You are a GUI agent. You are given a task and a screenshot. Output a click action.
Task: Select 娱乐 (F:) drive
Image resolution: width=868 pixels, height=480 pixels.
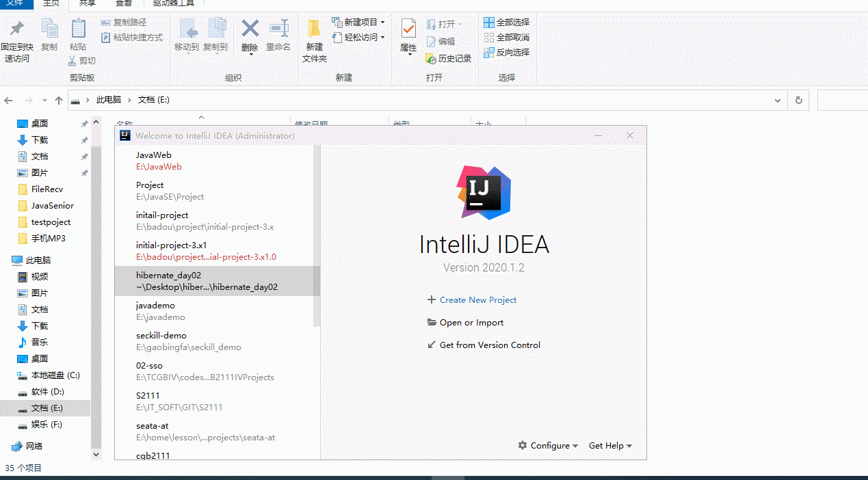coord(47,425)
